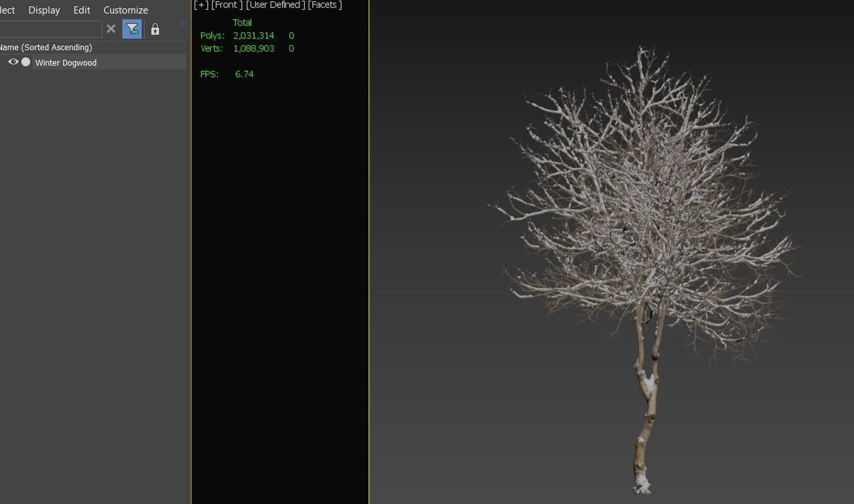Sort by Name column header
Image resolution: width=854 pixels, height=504 pixels.
[x=46, y=48]
